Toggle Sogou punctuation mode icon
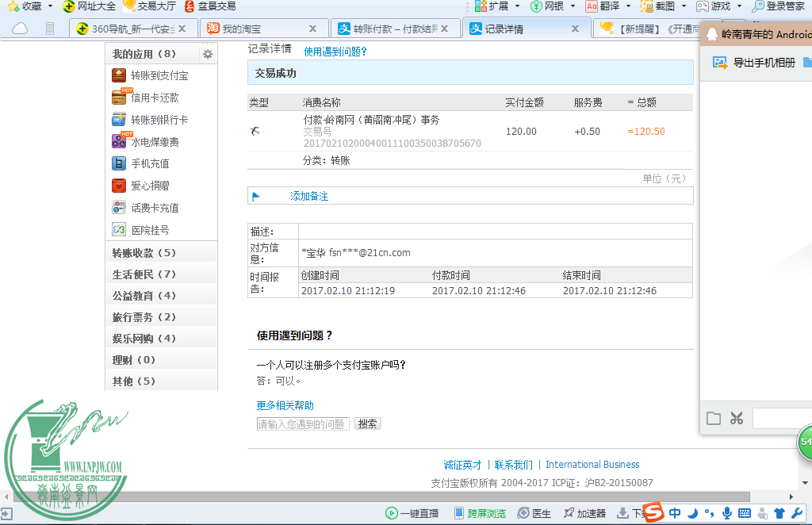The height and width of the screenshot is (525, 812). pos(709,513)
